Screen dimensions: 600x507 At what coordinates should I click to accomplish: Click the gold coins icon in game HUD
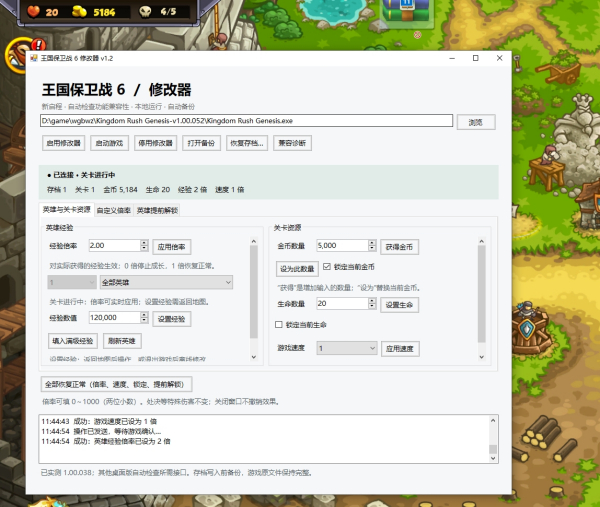pos(79,11)
